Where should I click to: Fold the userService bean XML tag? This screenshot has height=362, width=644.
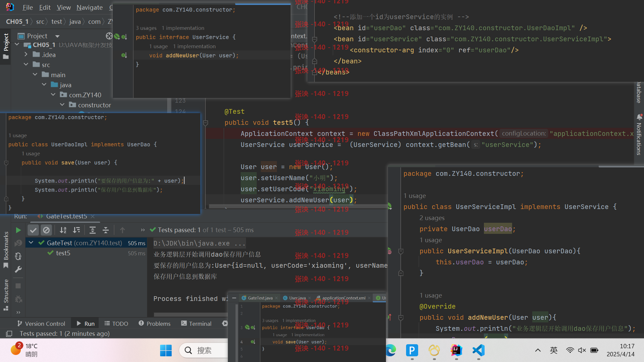pos(314,39)
